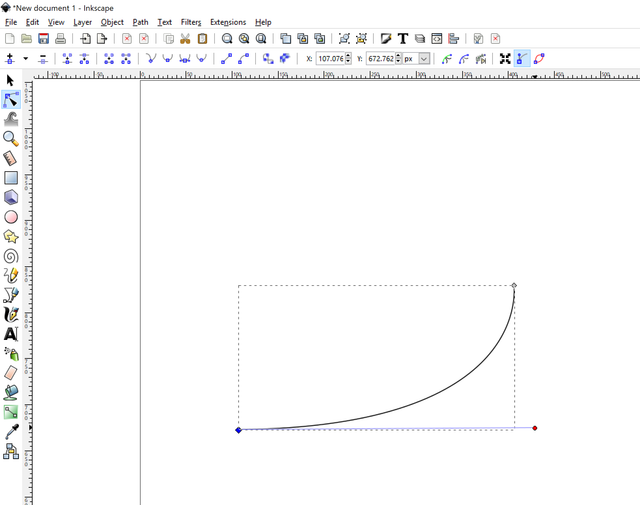640x505 pixels.
Task: Open the Filters menu
Action: click(190, 22)
